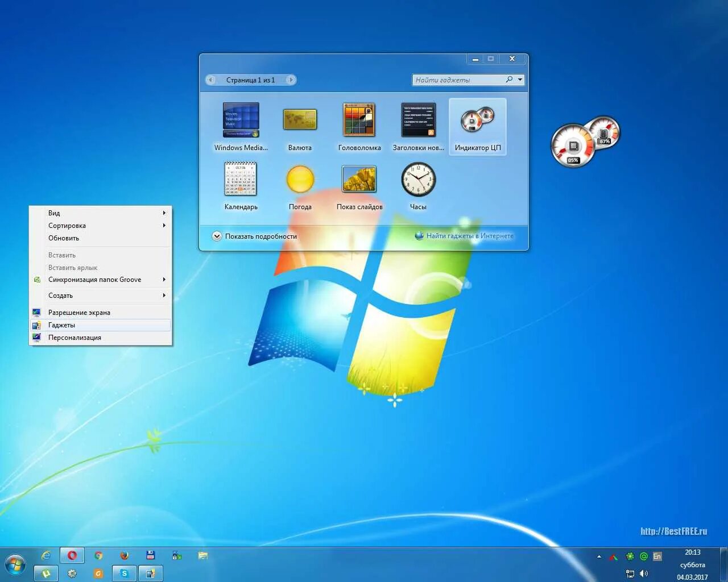Select the Заголовки новостей feed gadget
Viewport: 728px width, 582px height.
tap(419, 126)
